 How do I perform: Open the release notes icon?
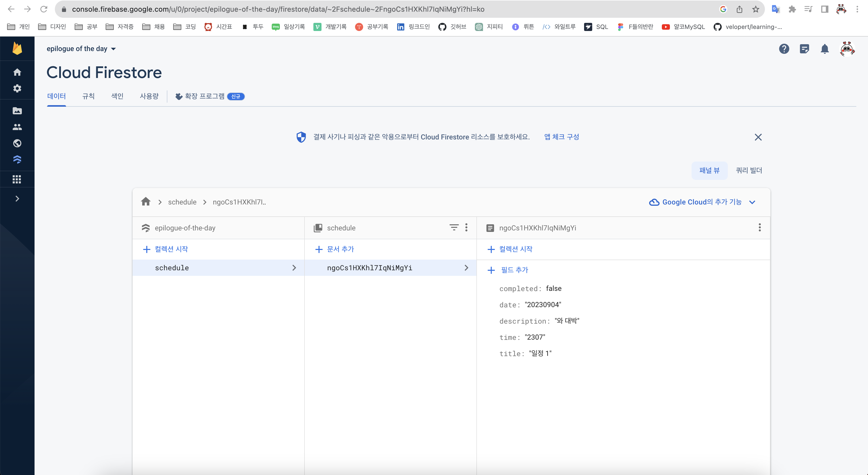tap(804, 49)
